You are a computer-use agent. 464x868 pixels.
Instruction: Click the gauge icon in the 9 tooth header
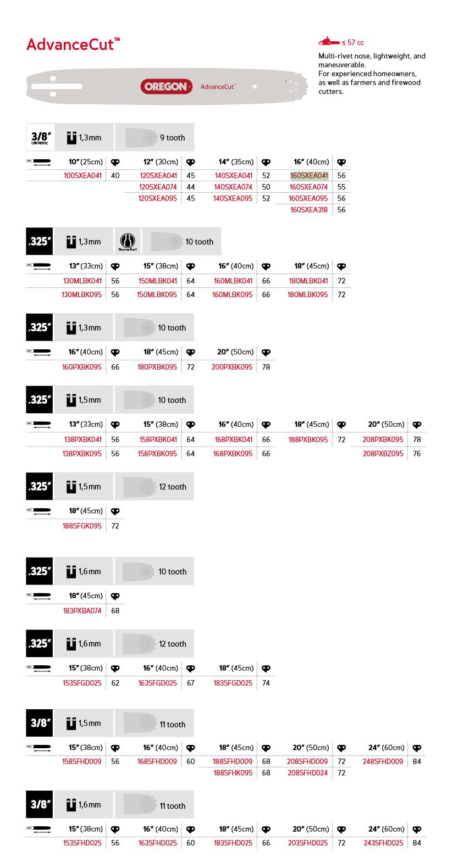[x=71, y=137]
